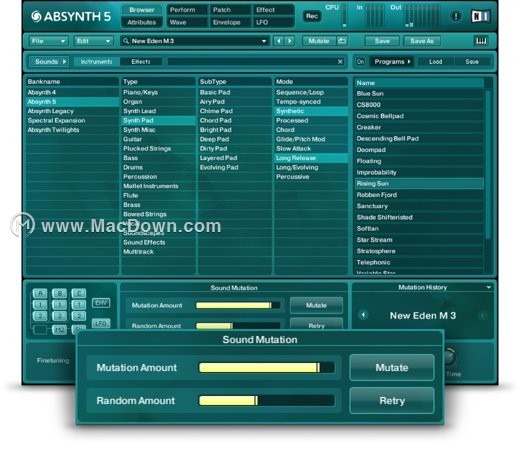Click the Absynth 5 swirl logo
This screenshot has width=520, height=450.
[36, 16]
